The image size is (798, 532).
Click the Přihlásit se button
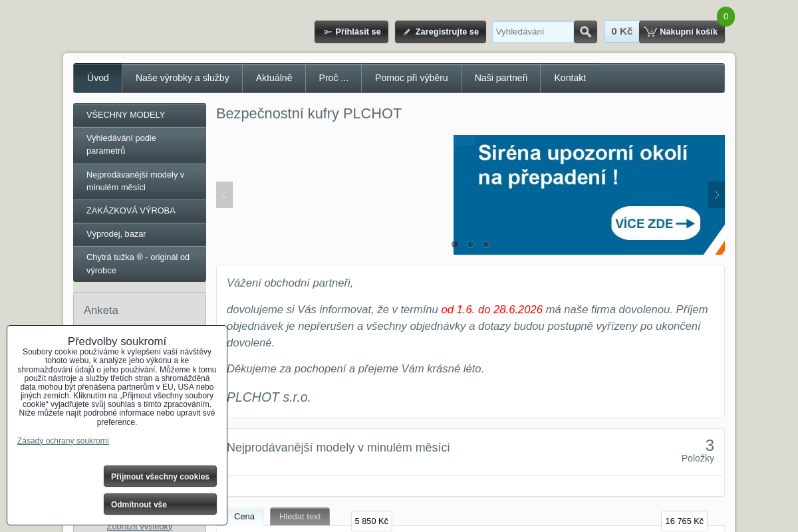click(351, 32)
